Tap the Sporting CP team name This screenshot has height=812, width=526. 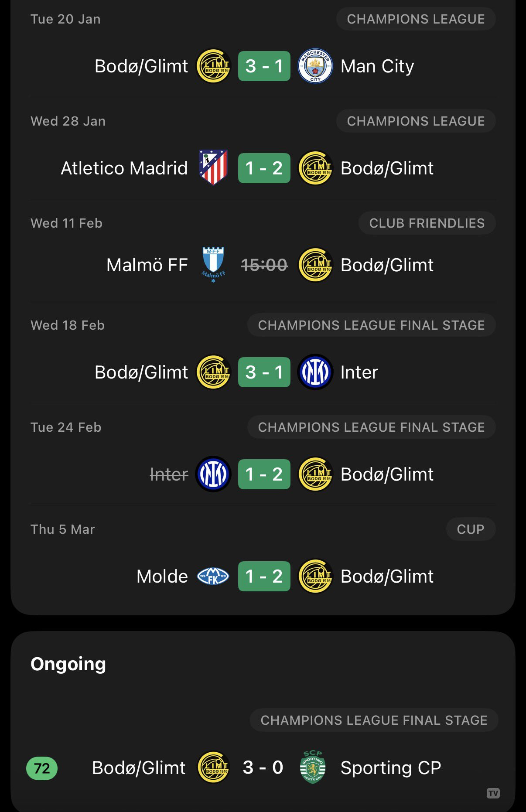(x=390, y=768)
